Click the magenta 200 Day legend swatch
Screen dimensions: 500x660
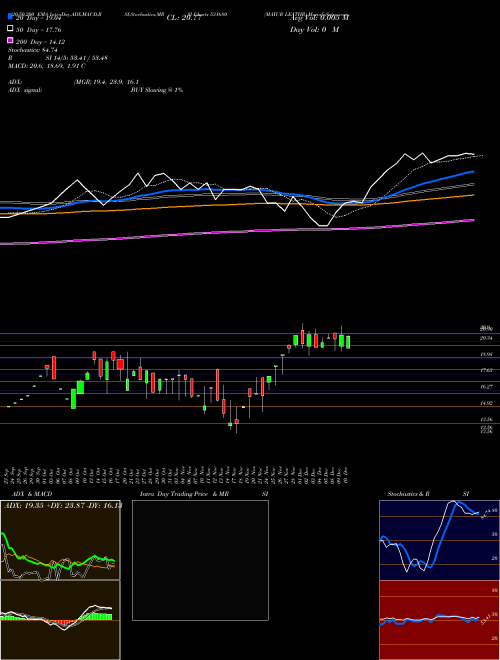click(x=11, y=40)
